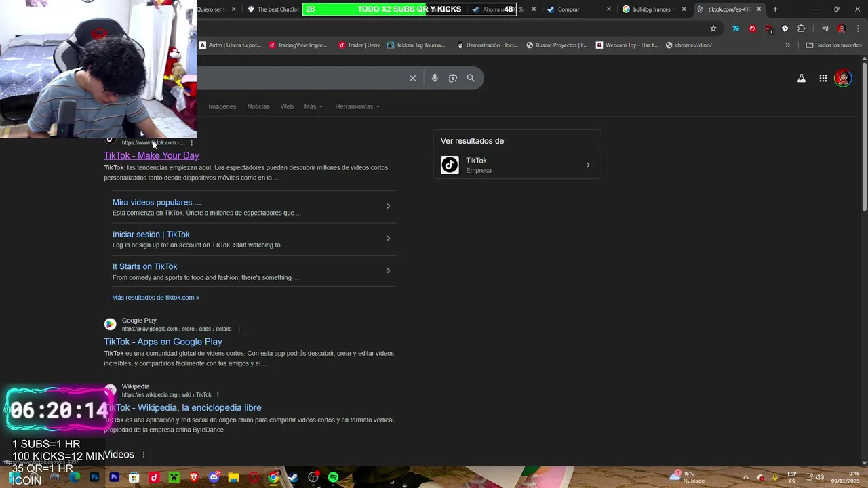
Task: Open Photoshop from the taskbar
Action: 94,478
